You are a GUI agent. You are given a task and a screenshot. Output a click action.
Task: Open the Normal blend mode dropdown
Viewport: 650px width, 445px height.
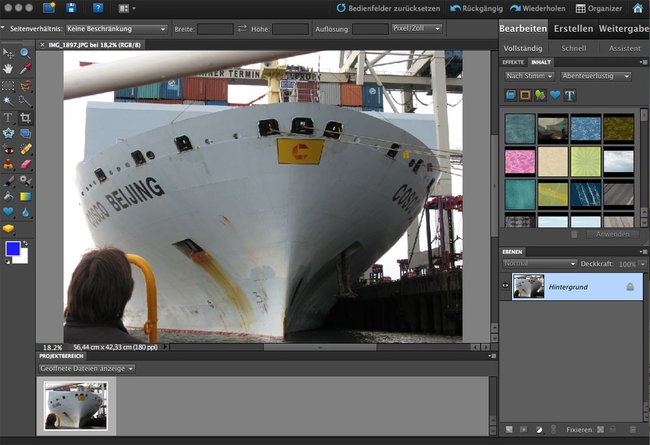539,263
